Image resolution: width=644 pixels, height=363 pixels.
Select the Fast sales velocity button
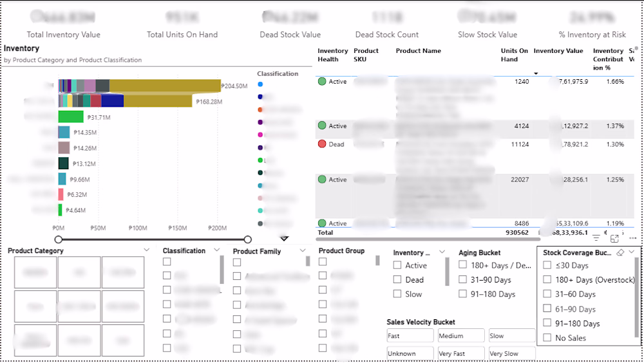click(410, 335)
